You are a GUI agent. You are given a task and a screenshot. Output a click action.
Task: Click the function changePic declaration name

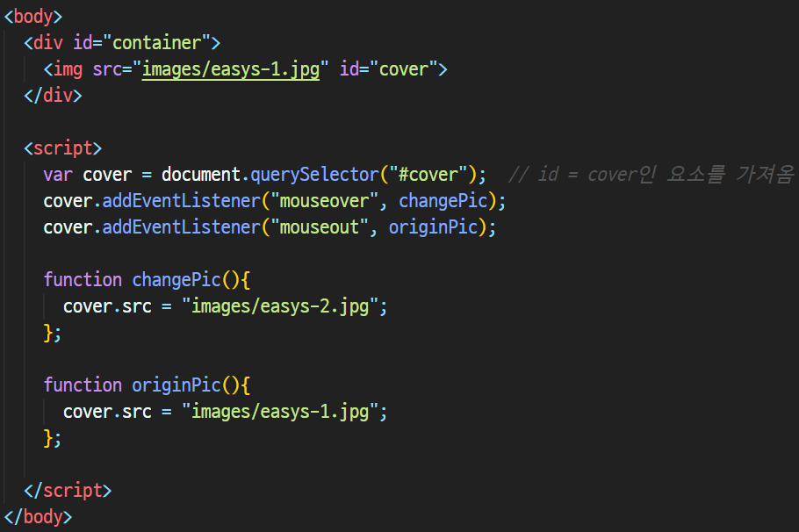(x=176, y=280)
